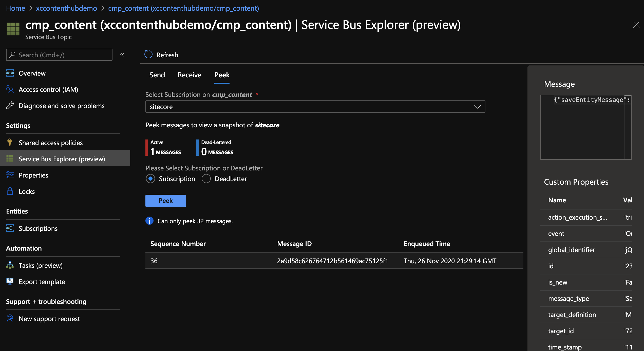Click the target_id property row
This screenshot has width=644, height=351.
tap(586, 331)
